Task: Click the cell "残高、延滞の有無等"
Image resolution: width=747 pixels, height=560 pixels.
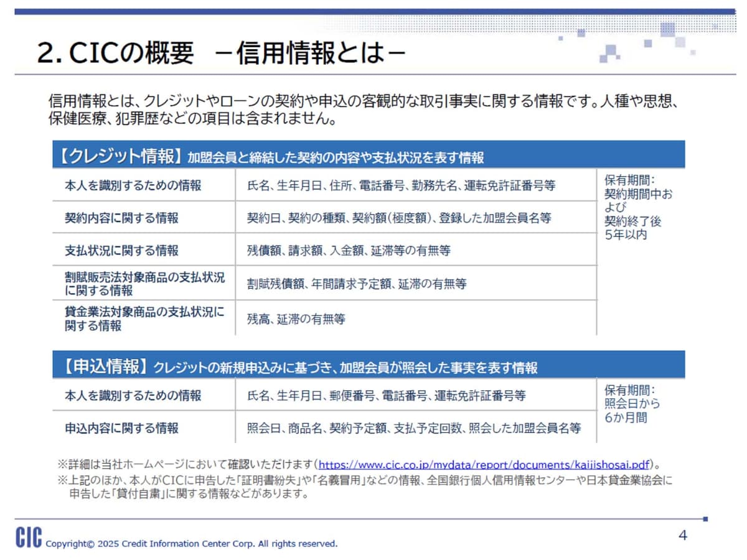Action: [x=416, y=318]
